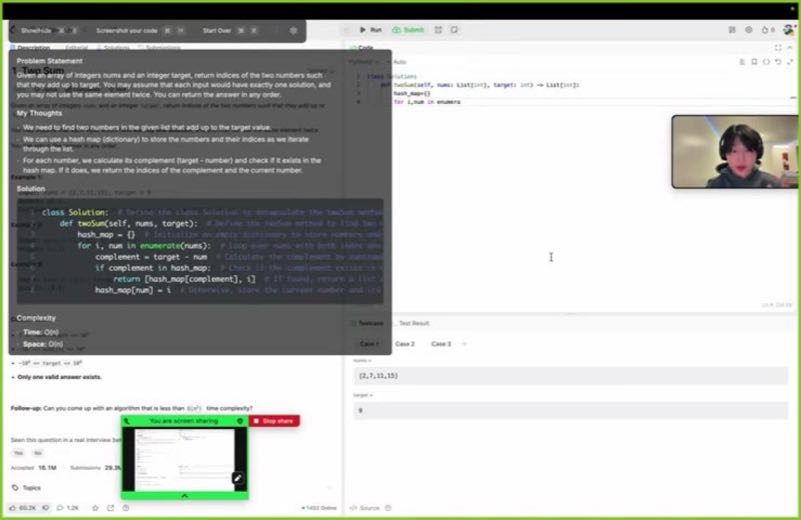Open the editor formatting list icon
Image resolution: width=801 pixels, height=520 pixels.
[x=742, y=62]
